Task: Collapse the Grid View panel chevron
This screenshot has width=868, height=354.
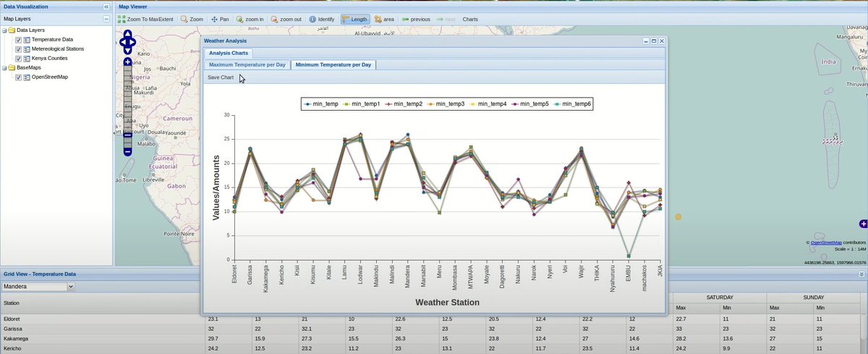Action: [861, 274]
